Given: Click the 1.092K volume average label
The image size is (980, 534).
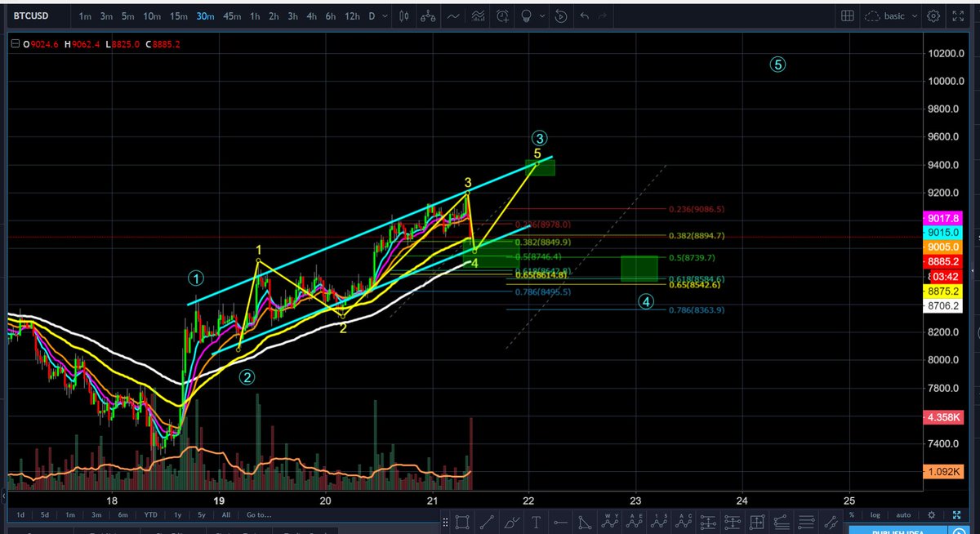Looking at the screenshot, I should pos(942,471).
